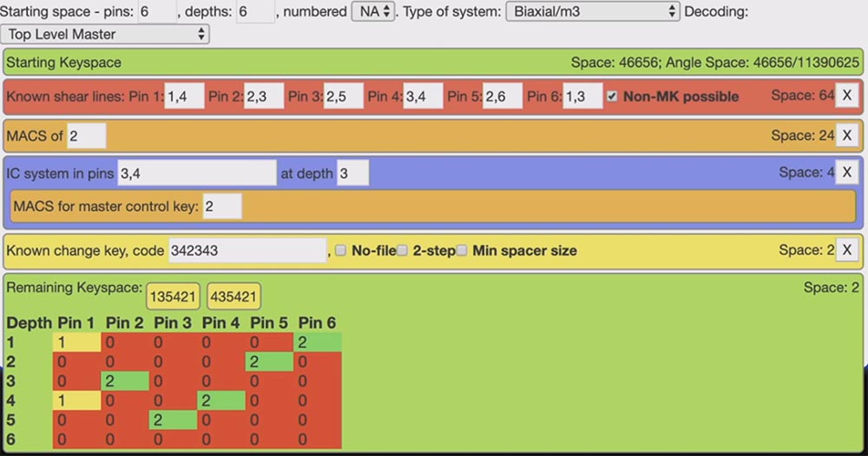Edit Pin 5 shear lines field 2,6

(x=503, y=96)
